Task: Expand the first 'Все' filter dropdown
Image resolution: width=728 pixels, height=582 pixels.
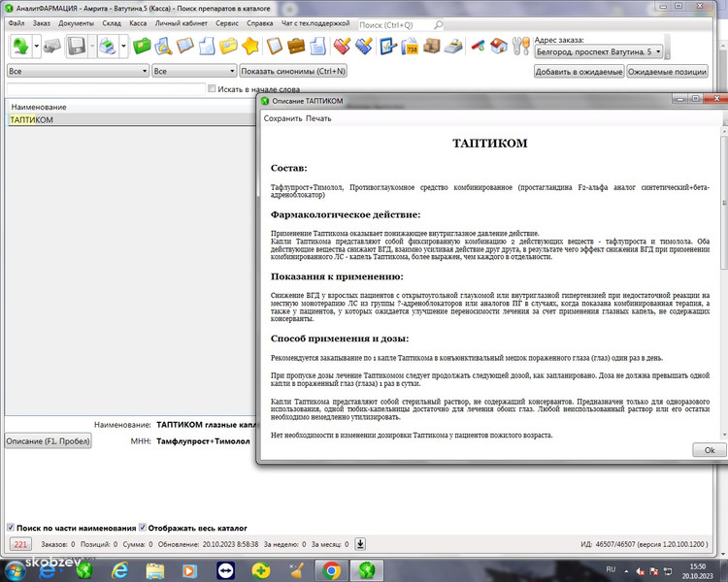Action: tap(144, 71)
